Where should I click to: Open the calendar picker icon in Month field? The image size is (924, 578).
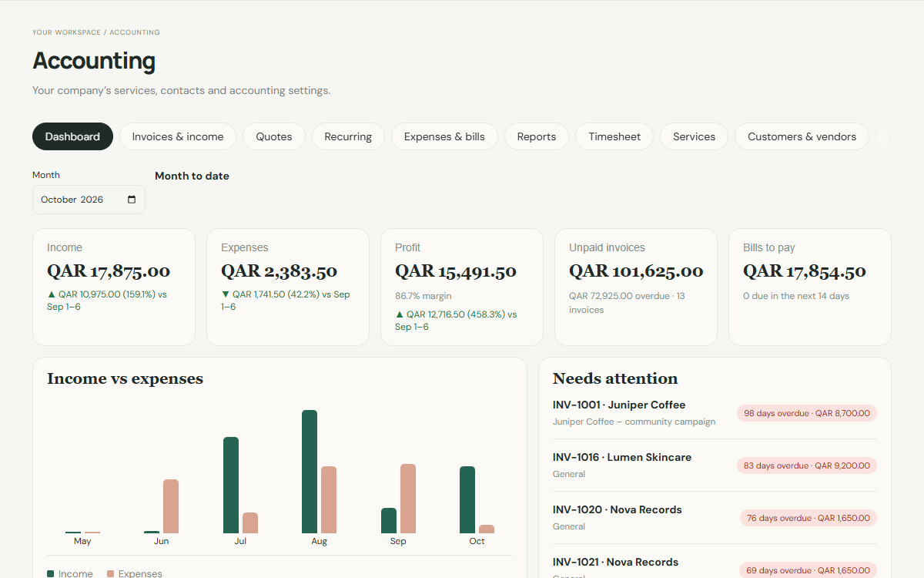pyautogui.click(x=132, y=200)
